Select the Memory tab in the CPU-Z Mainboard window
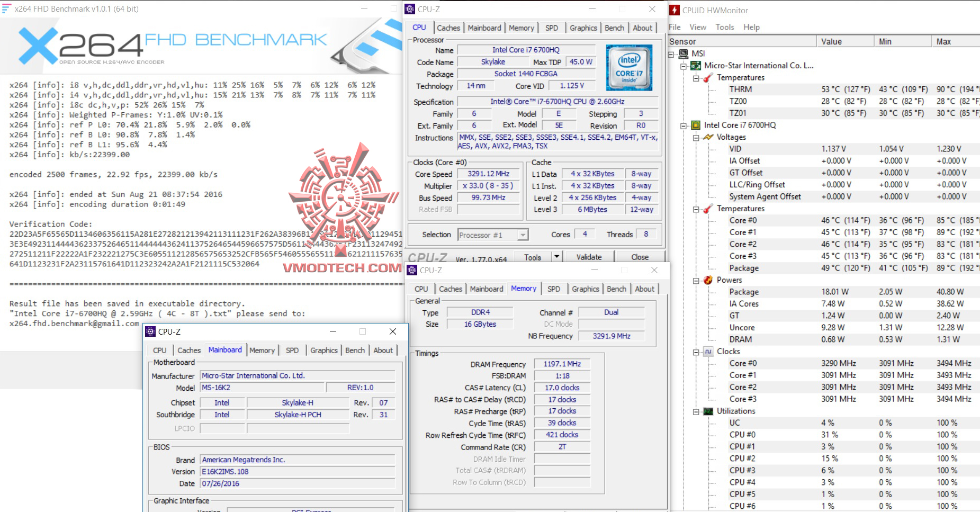The image size is (980, 512). point(262,351)
